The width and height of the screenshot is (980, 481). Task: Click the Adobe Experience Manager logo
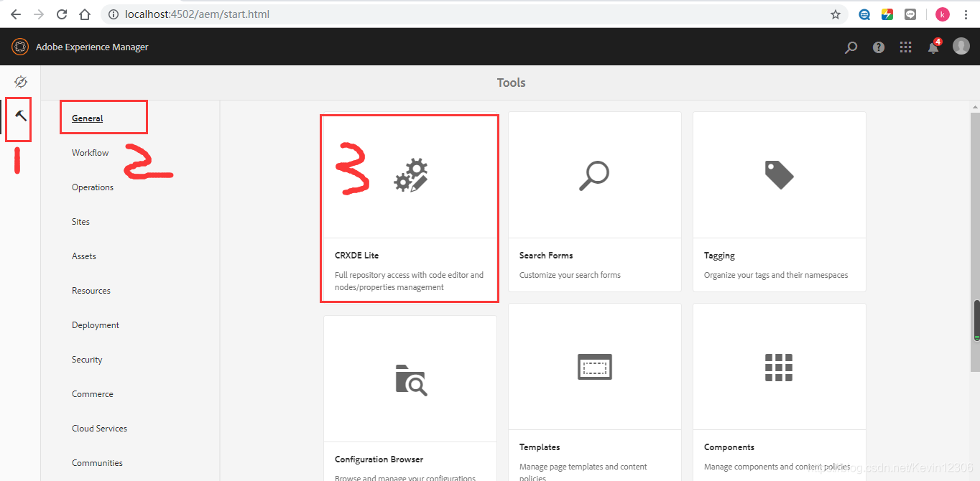click(19, 47)
